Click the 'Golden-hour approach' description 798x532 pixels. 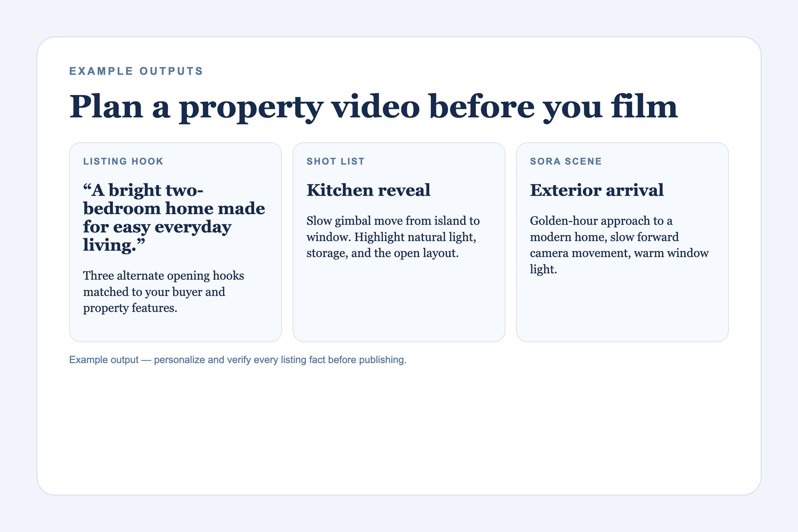619,245
